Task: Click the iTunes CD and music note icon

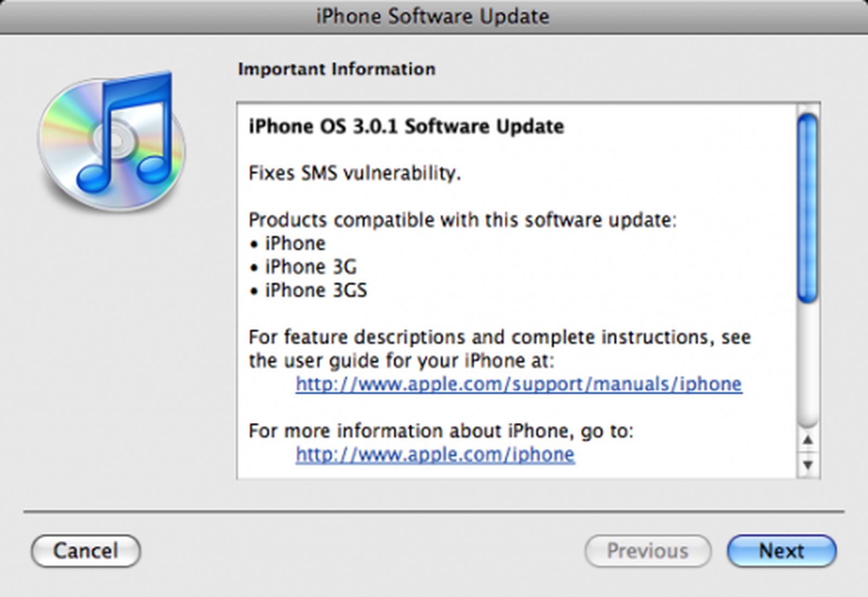Action: [x=111, y=142]
